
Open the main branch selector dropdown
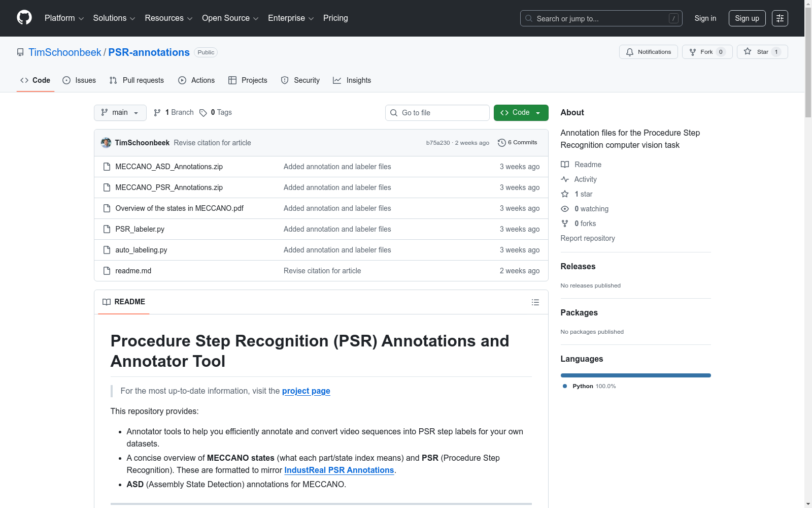point(120,113)
